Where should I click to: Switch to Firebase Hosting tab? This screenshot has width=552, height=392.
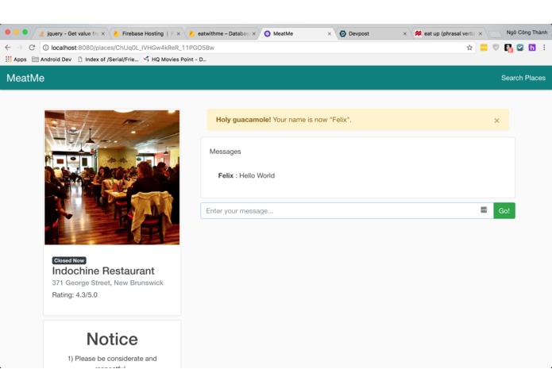pyautogui.click(x=146, y=34)
